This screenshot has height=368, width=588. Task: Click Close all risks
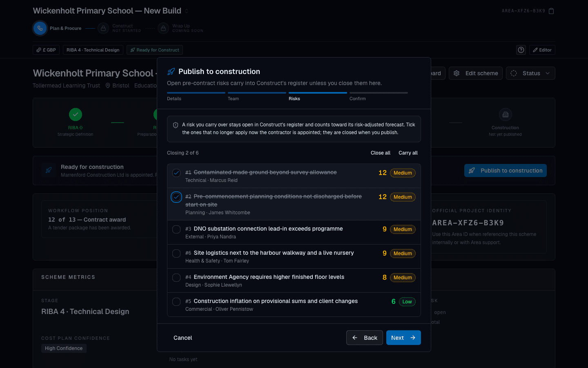(x=381, y=153)
